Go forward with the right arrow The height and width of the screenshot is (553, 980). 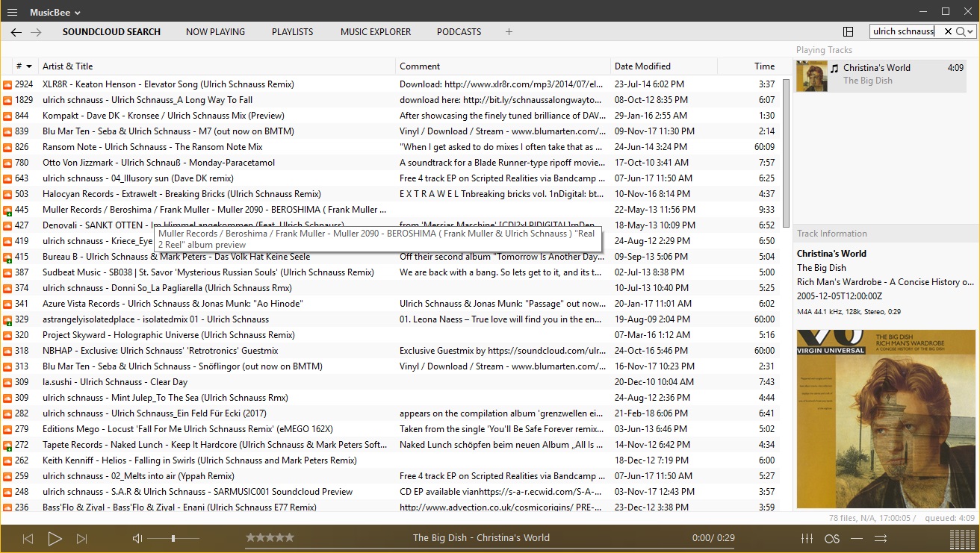36,32
